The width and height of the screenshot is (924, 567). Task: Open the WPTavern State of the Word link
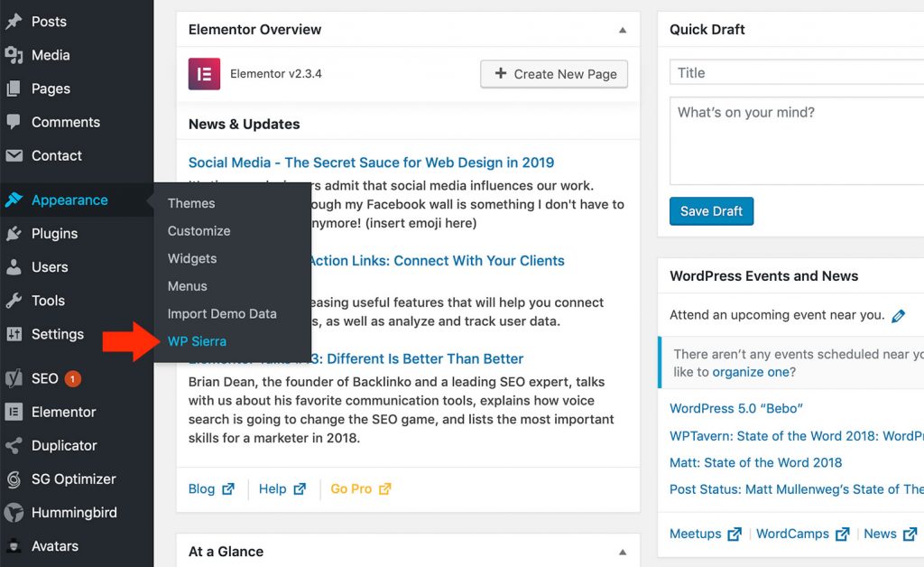[x=797, y=436]
